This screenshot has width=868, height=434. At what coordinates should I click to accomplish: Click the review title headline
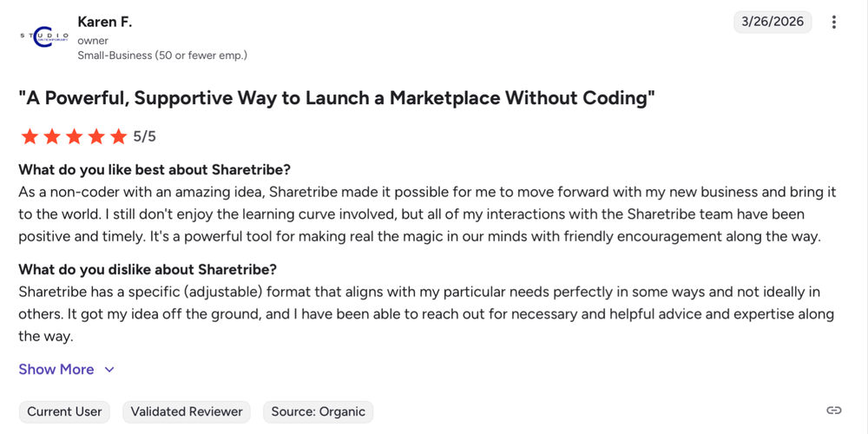(337, 98)
